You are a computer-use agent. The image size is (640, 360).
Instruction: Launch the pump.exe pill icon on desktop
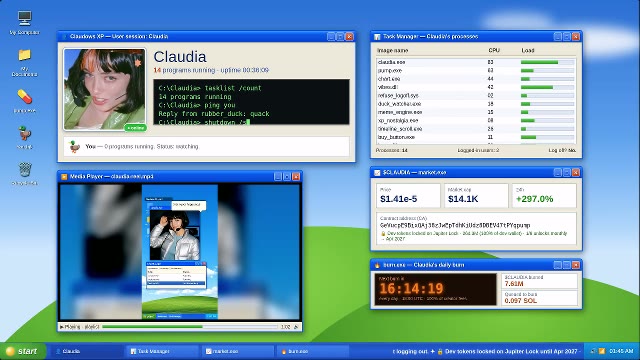click(24, 97)
